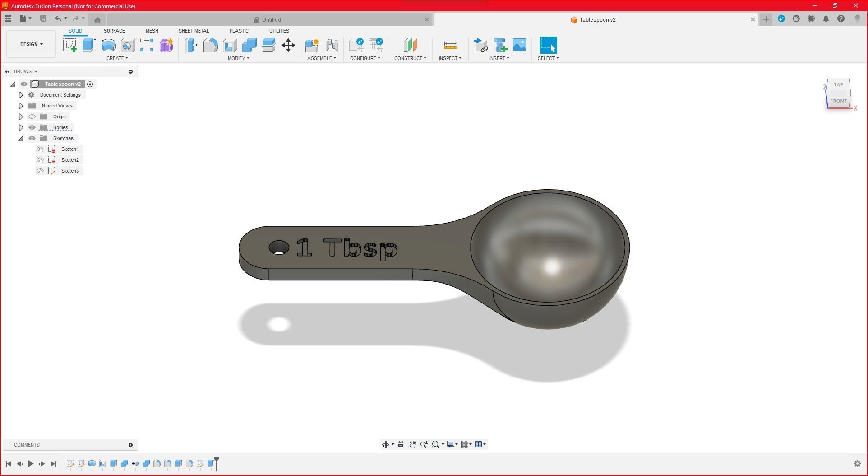The height and width of the screenshot is (476, 868).
Task: Select the Move/Copy arrows tool
Action: pos(288,45)
